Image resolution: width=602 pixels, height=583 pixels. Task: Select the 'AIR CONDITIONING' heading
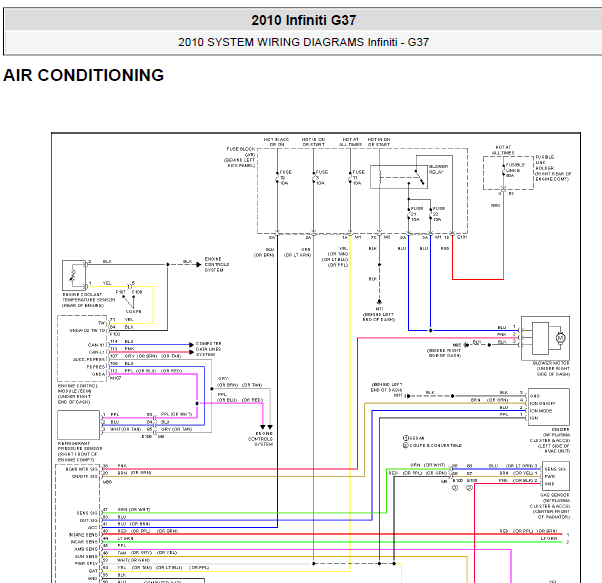[x=83, y=75]
